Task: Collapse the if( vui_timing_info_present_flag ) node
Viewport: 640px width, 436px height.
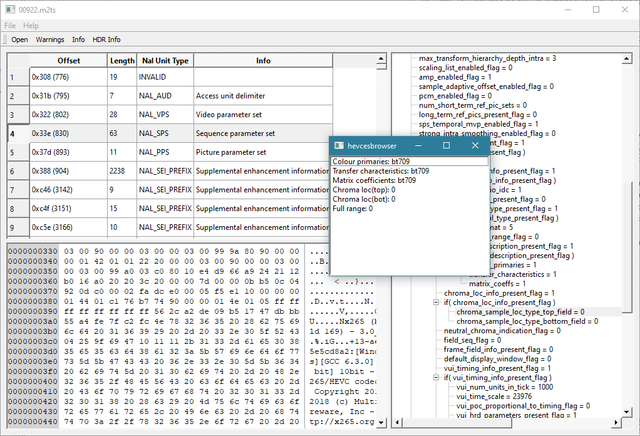Action: pyautogui.click(x=436, y=378)
